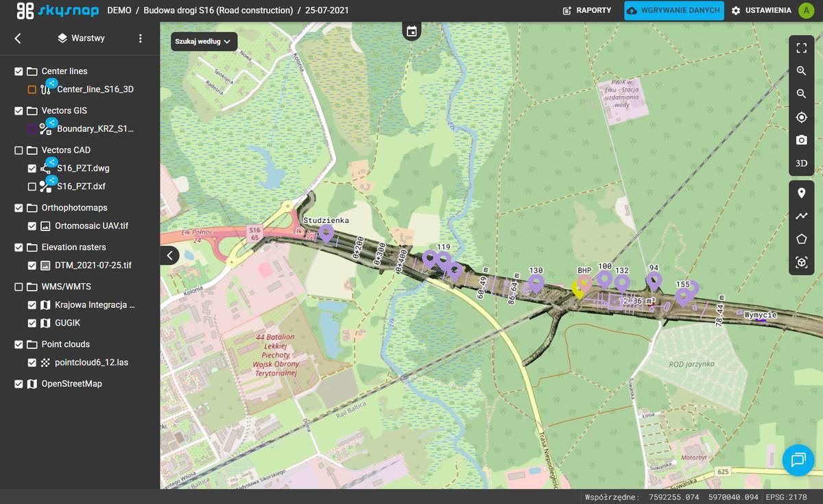This screenshot has height=504, width=823.
Task: Open USTAWIENIA settings
Action: tap(761, 11)
